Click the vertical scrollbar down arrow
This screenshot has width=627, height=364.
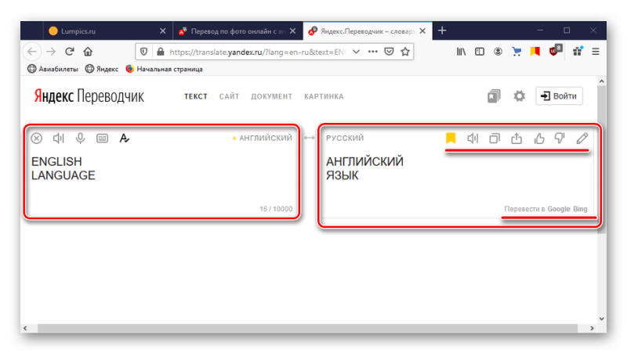click(x=602, y=319)
